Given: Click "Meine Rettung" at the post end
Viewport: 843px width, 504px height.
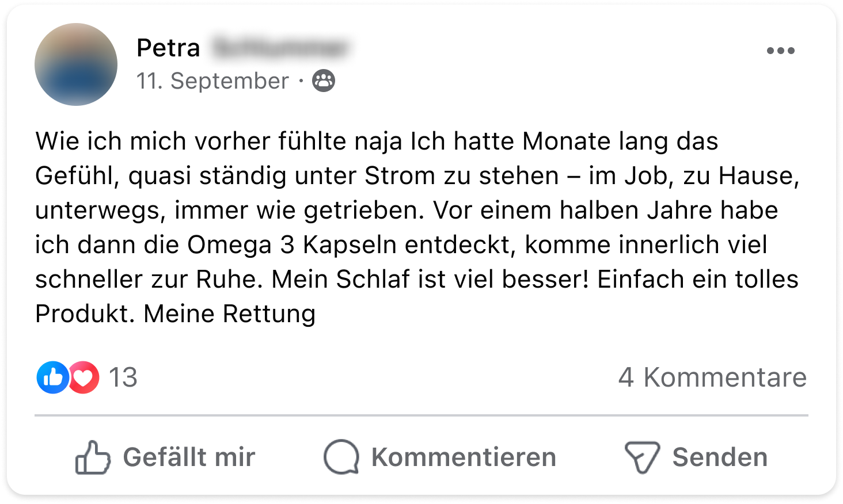Looking at the screenshot, I should coord(229,314).
